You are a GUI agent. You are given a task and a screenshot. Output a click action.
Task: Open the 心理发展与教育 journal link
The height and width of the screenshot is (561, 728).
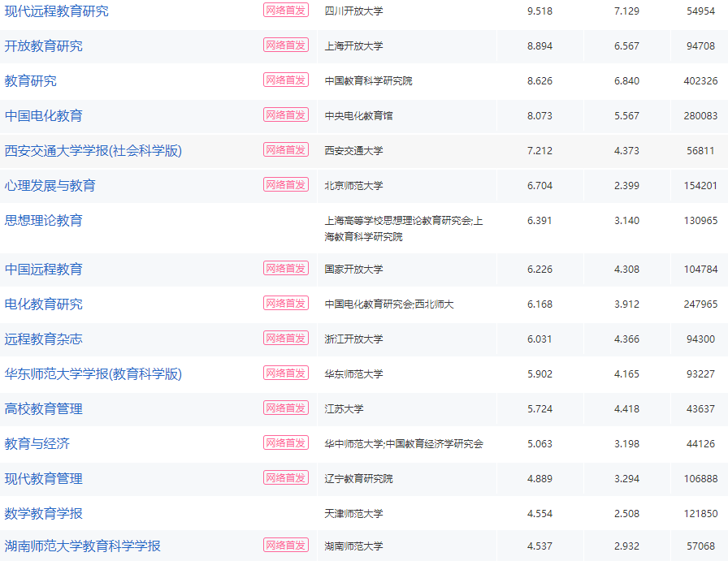(50, 186)
